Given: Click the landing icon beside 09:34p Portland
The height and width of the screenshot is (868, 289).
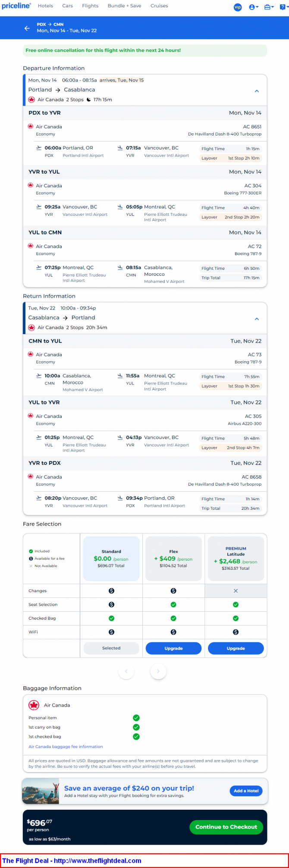Looking at the screenshot, I should (120, 498).
